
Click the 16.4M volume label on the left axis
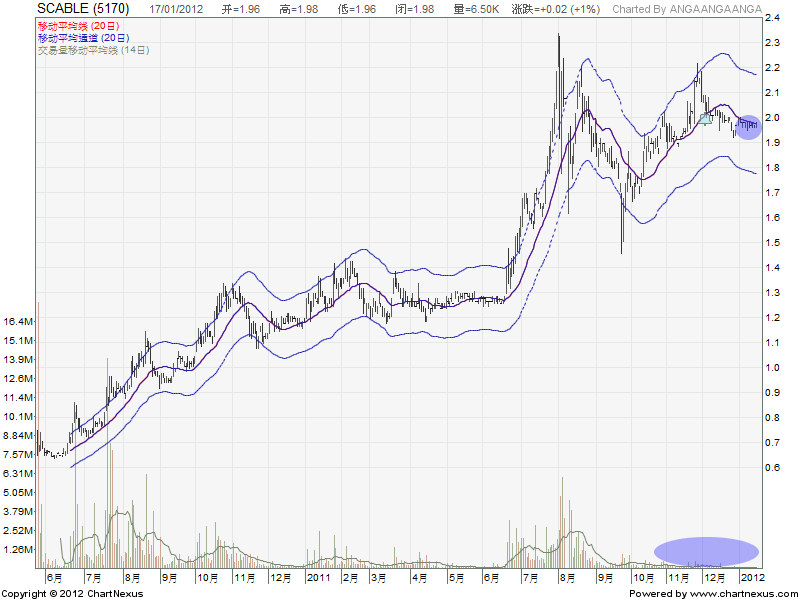tap(19, 322)
